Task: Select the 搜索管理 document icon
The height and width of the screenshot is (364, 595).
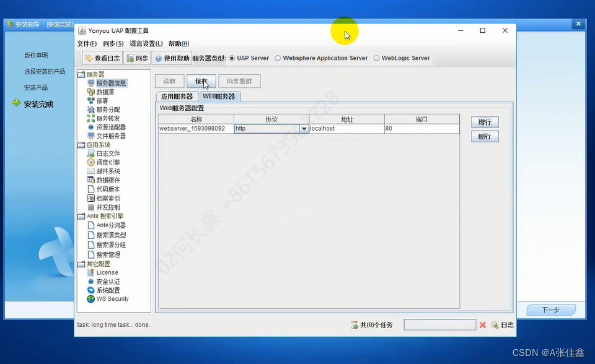Action: [90, 254]
